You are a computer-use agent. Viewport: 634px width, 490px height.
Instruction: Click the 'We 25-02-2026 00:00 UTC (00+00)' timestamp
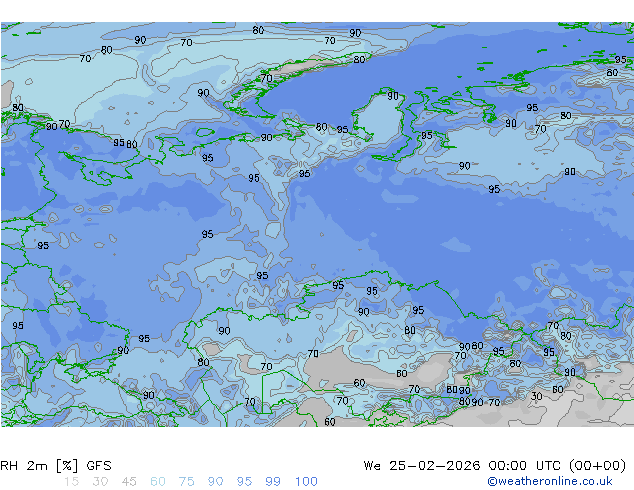click(495, 466)
